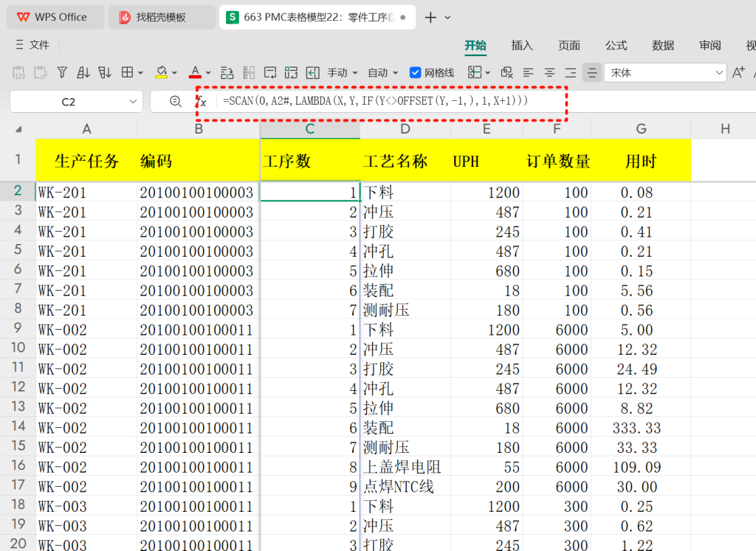Click the highlighted justify alignment icon

[592, 73]
